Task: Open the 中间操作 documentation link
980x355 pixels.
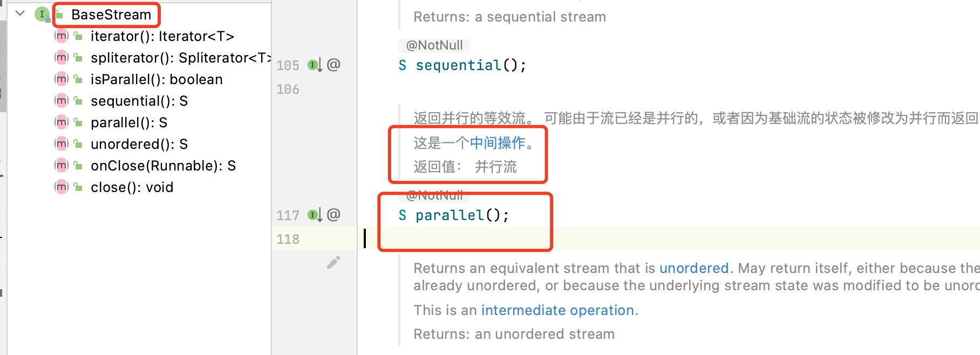Action: point(497,143)
